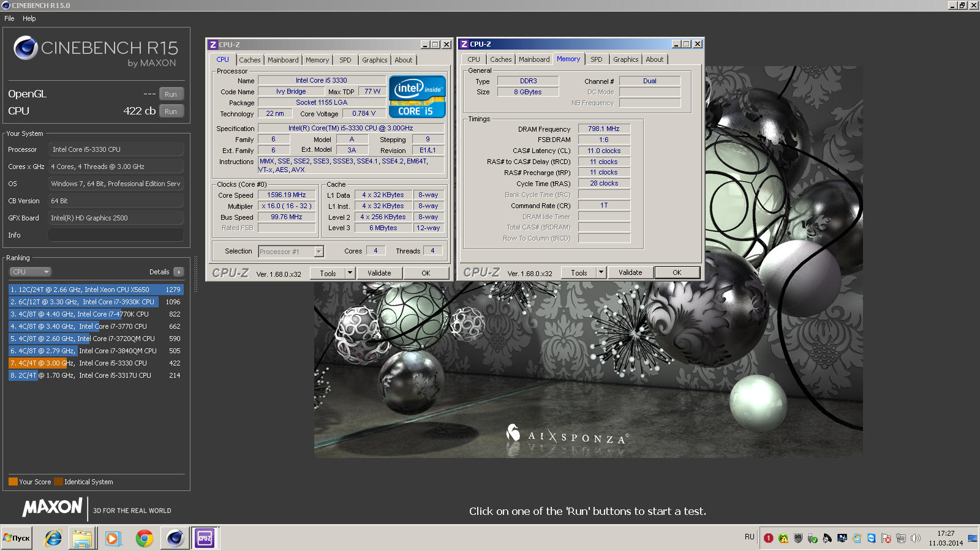Open the File menu in Cinebench
This screenshot has width=980, height=551.
9,18
